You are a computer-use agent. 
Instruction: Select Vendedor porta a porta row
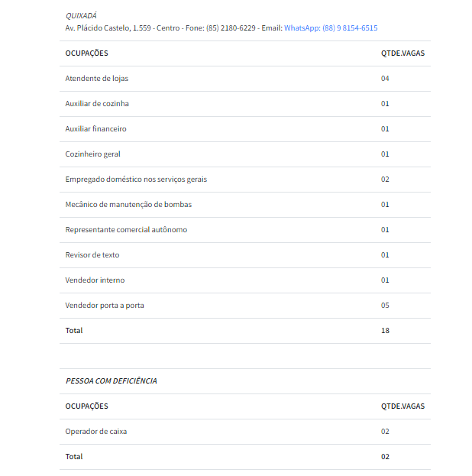105,306
